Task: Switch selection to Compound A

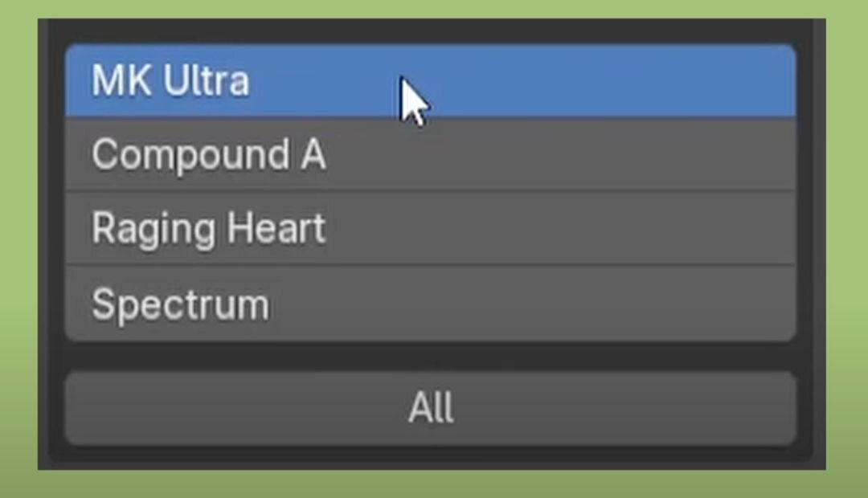Action: 430,154
